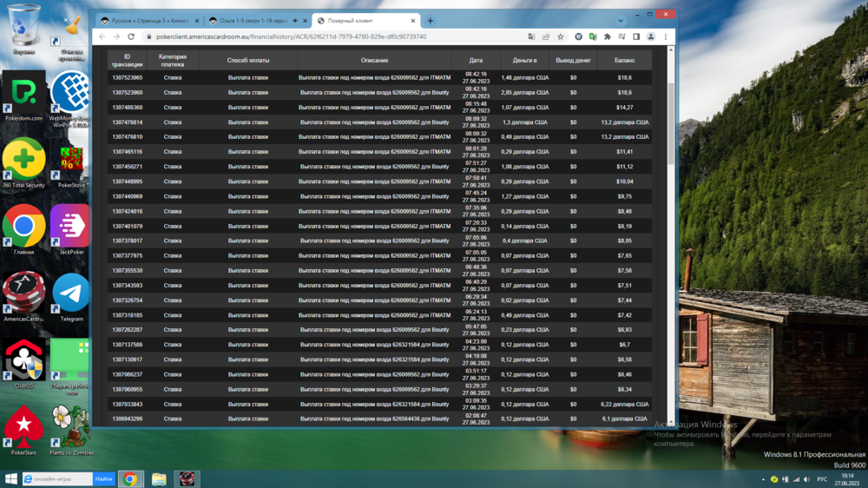Viewport: 868px width, 488px height.
Task: Open JackPoker desktop icon
Action: point(71,229)
